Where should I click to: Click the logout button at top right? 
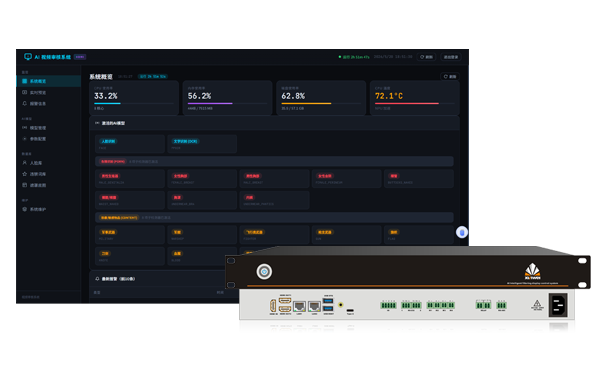coord(451,57)
